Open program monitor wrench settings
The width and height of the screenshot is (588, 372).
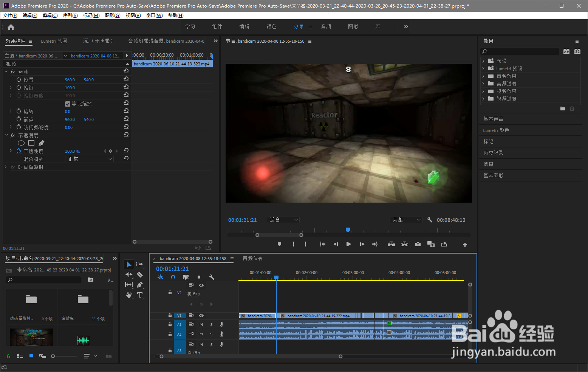coord(430,220)
